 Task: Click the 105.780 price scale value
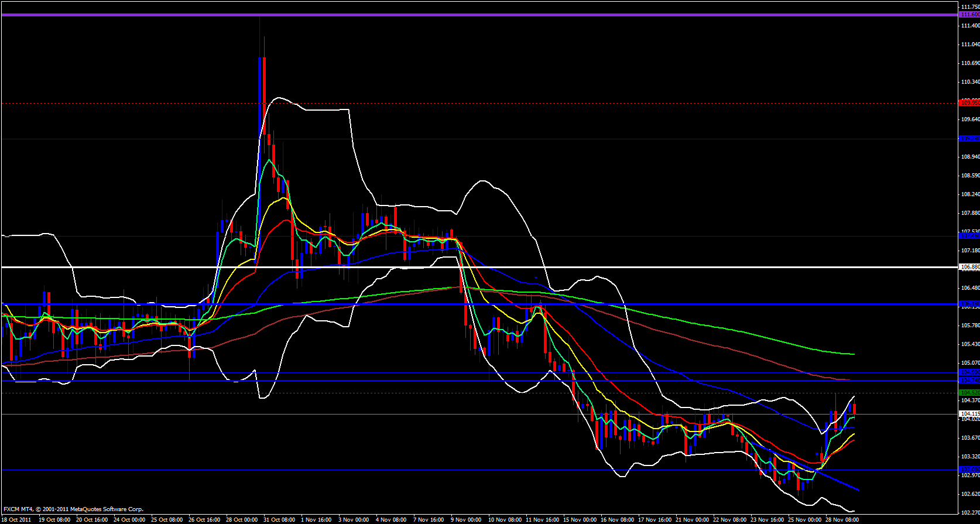pos(970,326)
